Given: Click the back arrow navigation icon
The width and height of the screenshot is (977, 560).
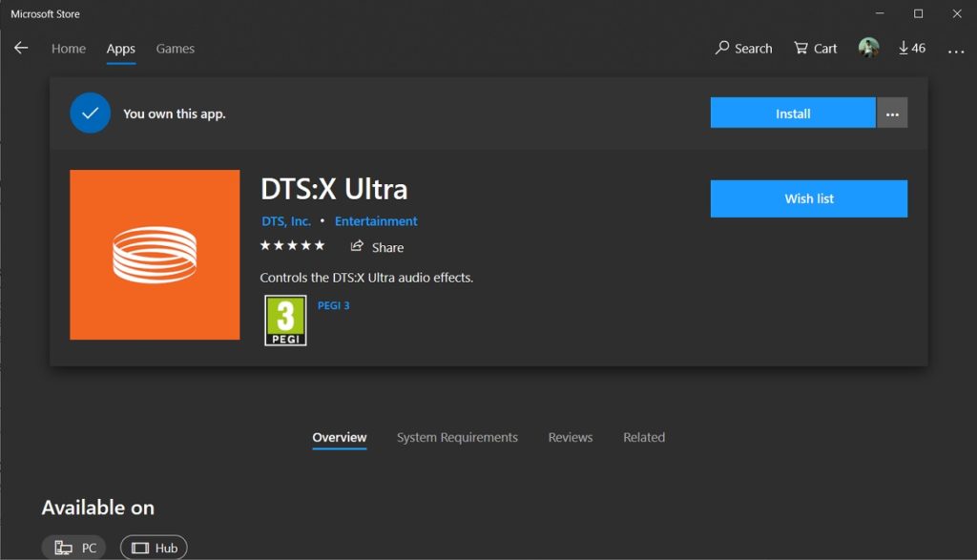Looking at the screenshot, I should (20, 47).
